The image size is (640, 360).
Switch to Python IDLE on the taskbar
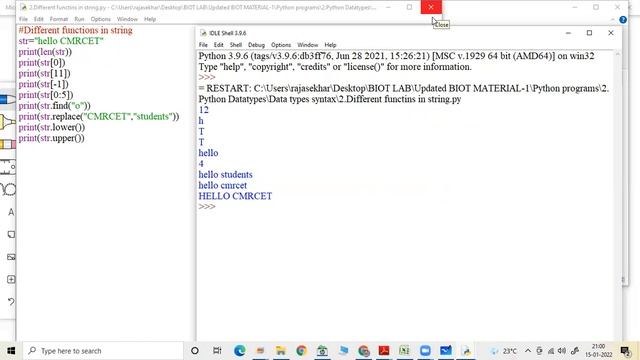tap(466, 351)
